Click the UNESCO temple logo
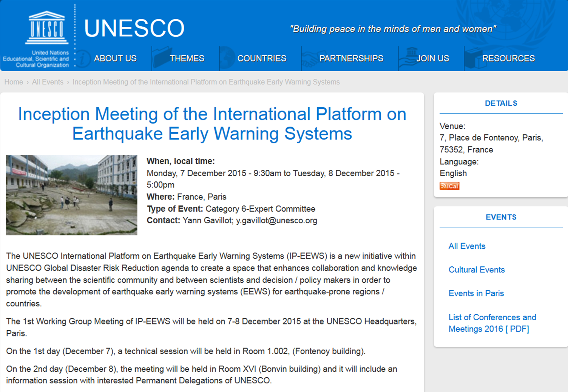Screen dimensions: 568x392 pyautogui.click(x=46, y=28)
